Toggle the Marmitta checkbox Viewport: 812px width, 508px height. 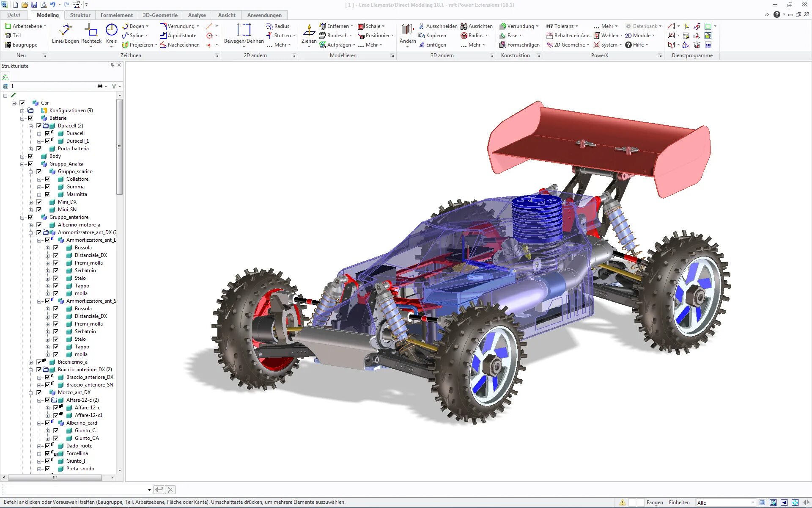click(47, 194)
